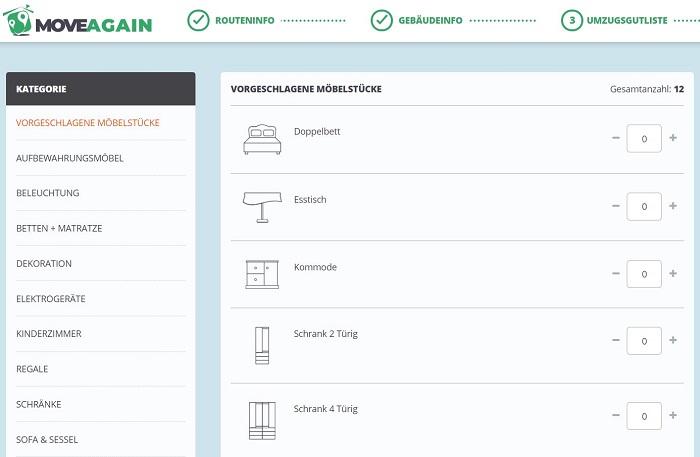Click the Esstisch quantity field
The image size is (700, 457).
(x=644, y=206)
